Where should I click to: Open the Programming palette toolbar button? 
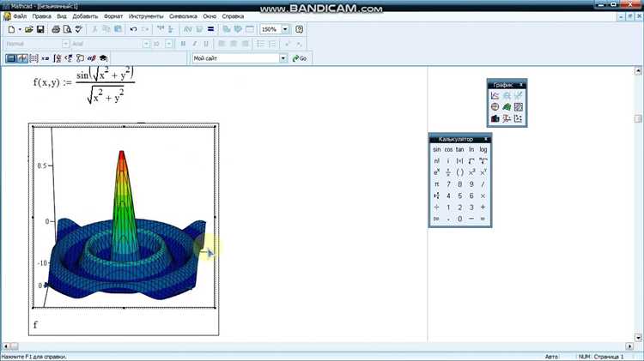coord(80,58)
